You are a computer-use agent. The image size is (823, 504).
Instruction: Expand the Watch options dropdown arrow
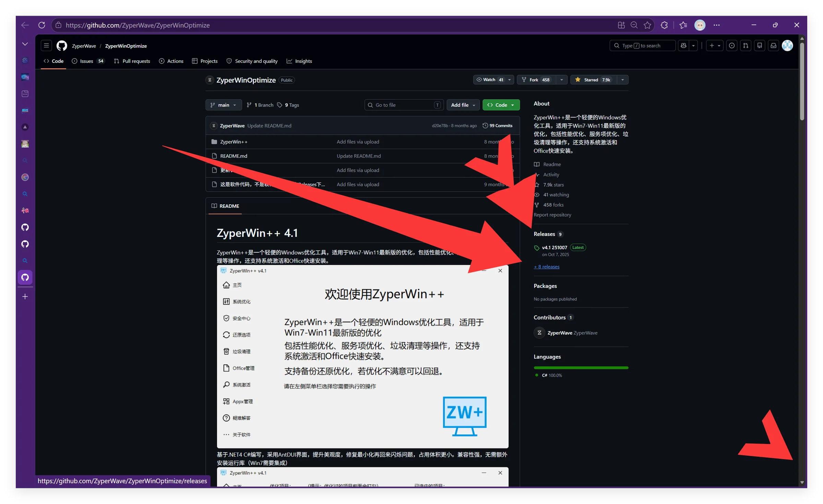coord(510,80)
